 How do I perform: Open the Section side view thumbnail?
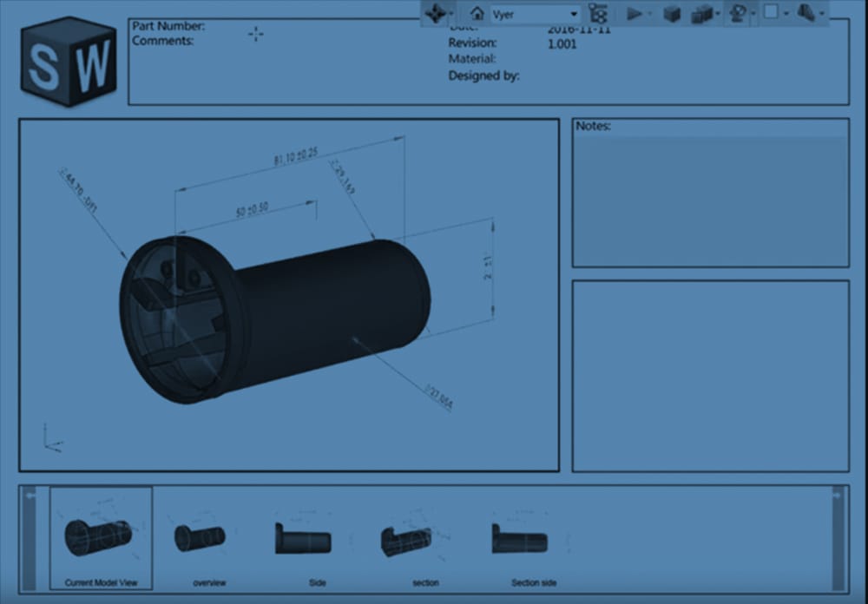tap(519, 538)
